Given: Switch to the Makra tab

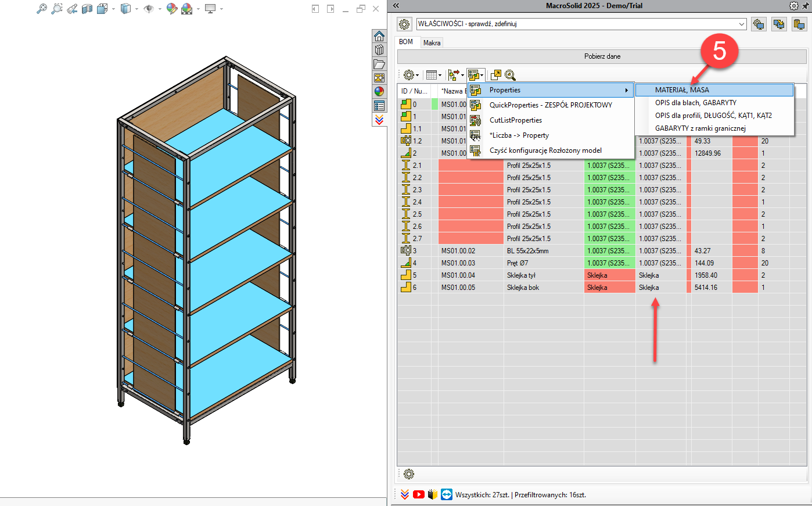Looking at the screenshot, I should [x=432, y=43].
